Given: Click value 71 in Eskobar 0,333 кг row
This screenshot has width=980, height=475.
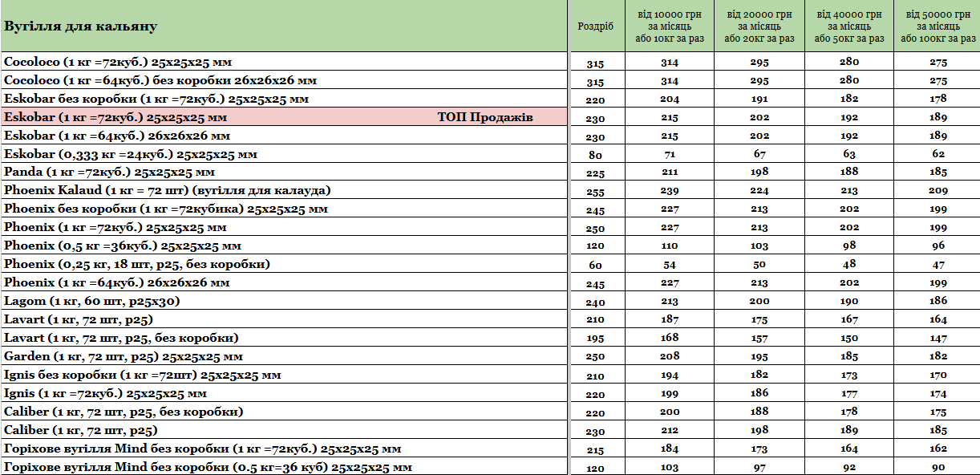Looking at the screenshot, I should [x=670, y=154].
